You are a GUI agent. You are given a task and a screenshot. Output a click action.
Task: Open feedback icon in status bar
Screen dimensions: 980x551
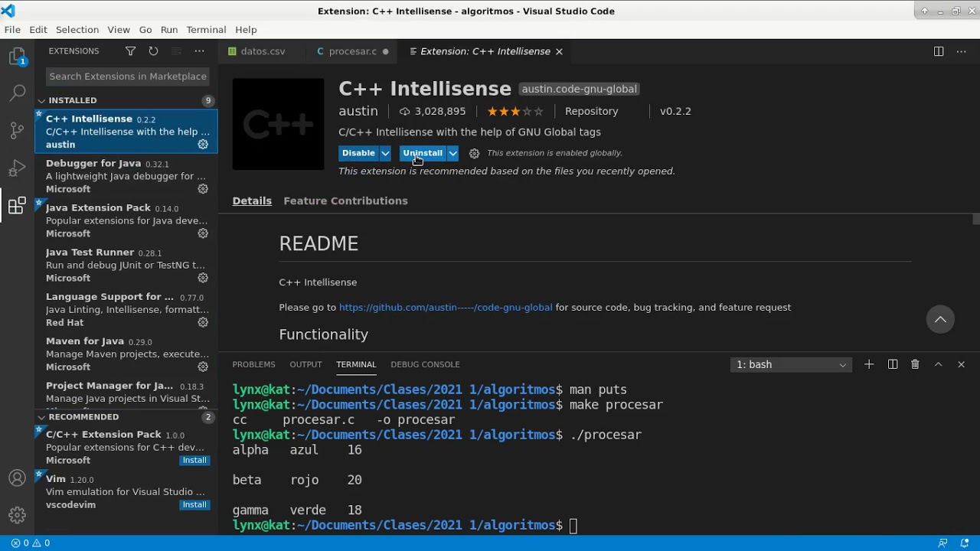(943, 543)
